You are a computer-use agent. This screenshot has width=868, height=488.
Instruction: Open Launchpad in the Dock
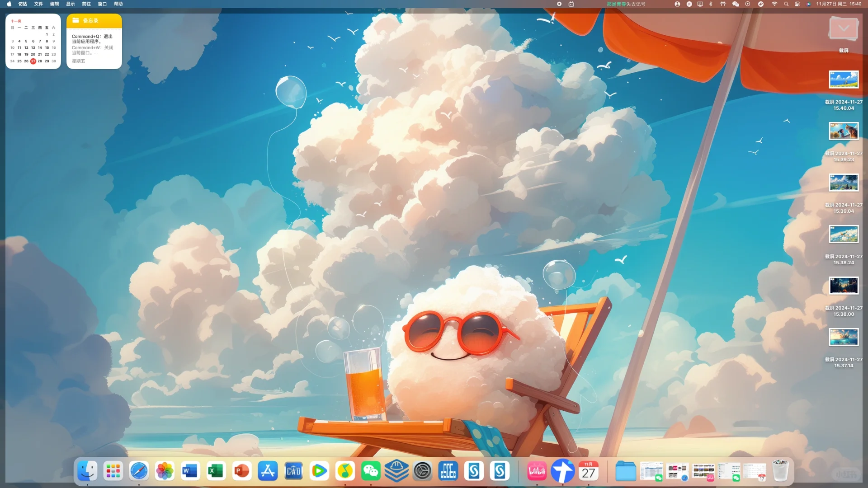tap(113, 471)
